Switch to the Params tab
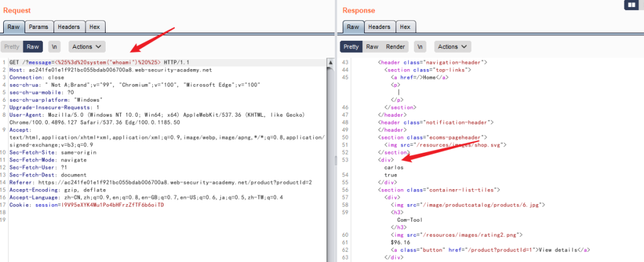Image resolution: width=644 pixels, height=262 pixels. [x=39, y=27]
